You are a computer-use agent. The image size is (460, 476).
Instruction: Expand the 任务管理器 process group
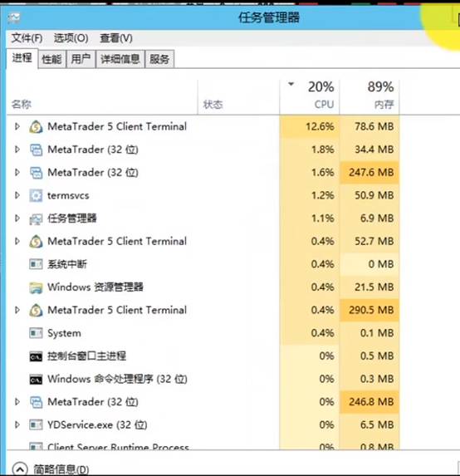17,218
